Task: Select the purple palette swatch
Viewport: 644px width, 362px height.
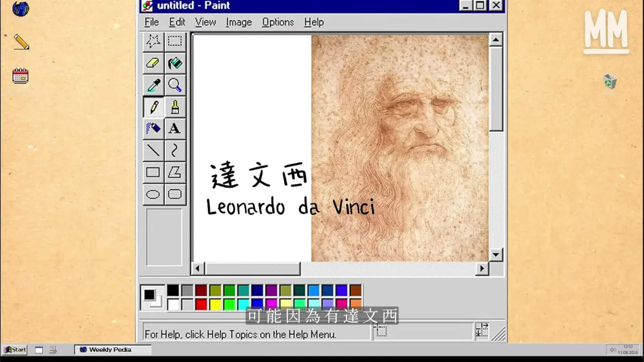Action: (272, 290)
